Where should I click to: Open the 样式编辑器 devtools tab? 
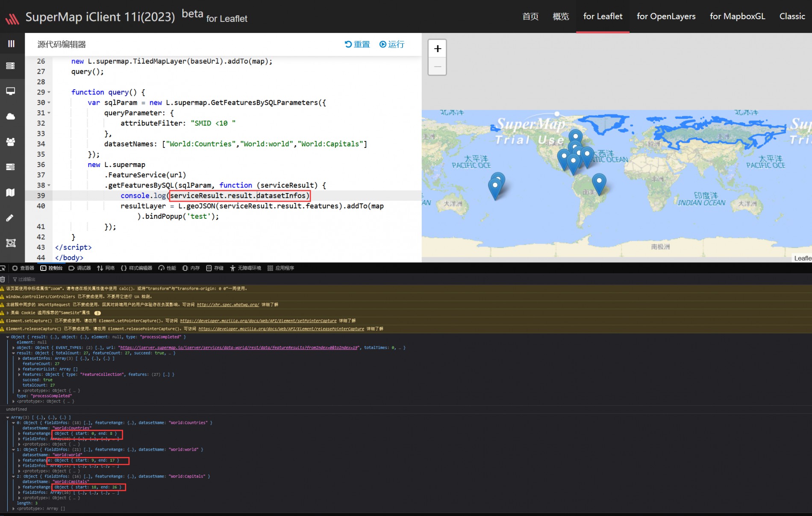(137, 268)
